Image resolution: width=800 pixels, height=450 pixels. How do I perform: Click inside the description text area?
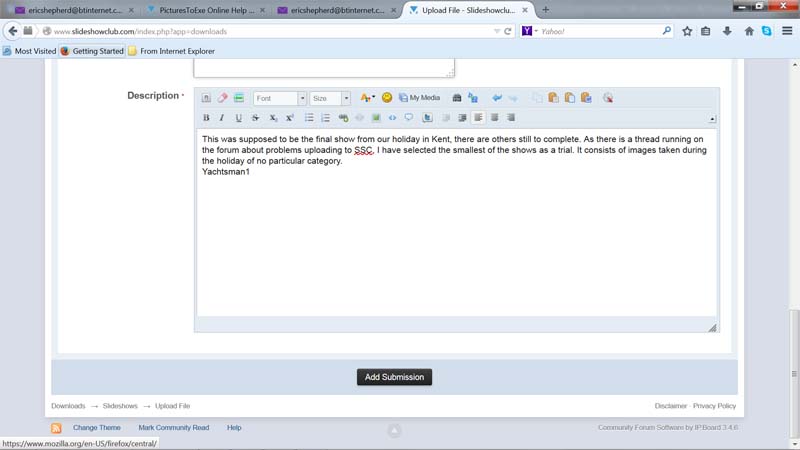455,240
